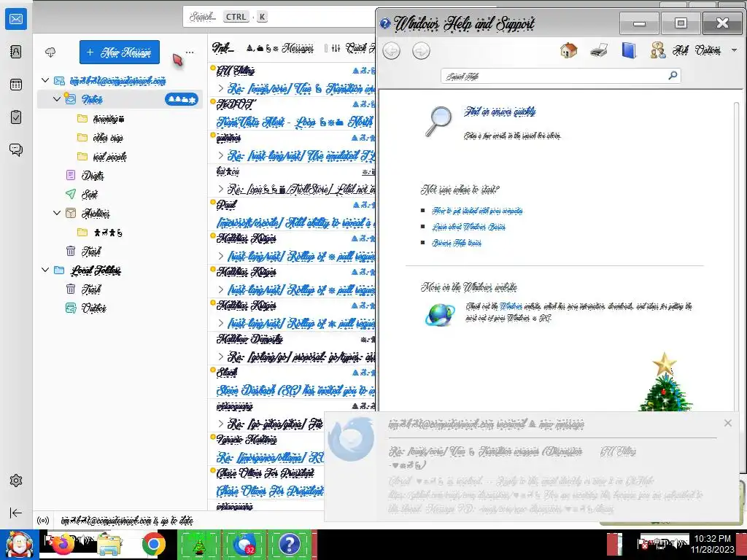
Task: Open folder pane more options (three dots)
Action: pyautogui.click(x=190, y=52)
